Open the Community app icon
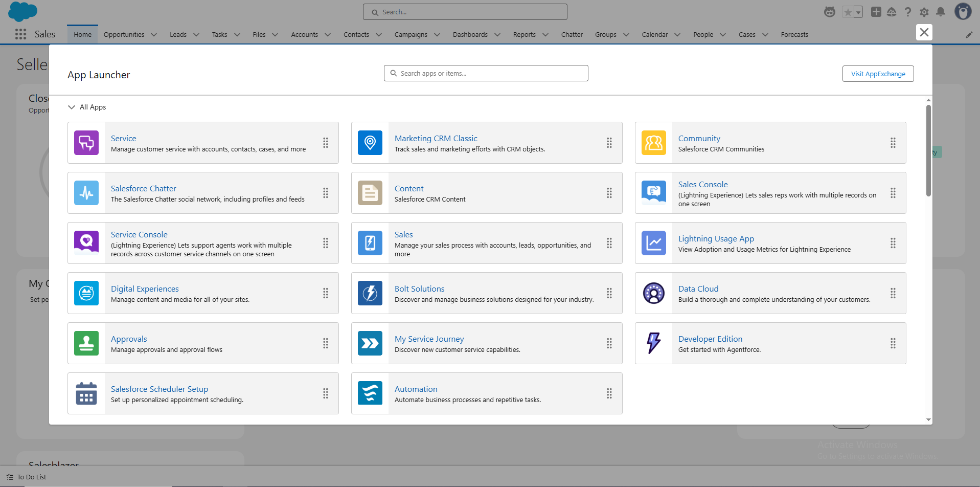The image size is (980, 487). (654, 143)
